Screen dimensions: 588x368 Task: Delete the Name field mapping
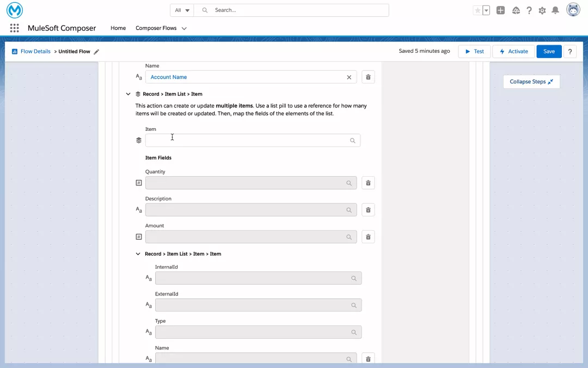coord(368,77)
